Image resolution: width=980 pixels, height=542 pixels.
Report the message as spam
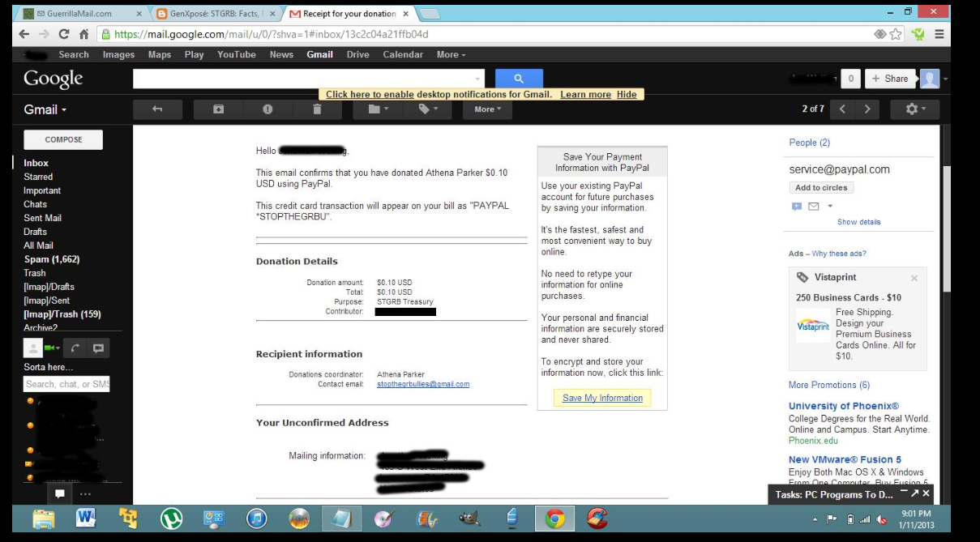tap(267, 109)
